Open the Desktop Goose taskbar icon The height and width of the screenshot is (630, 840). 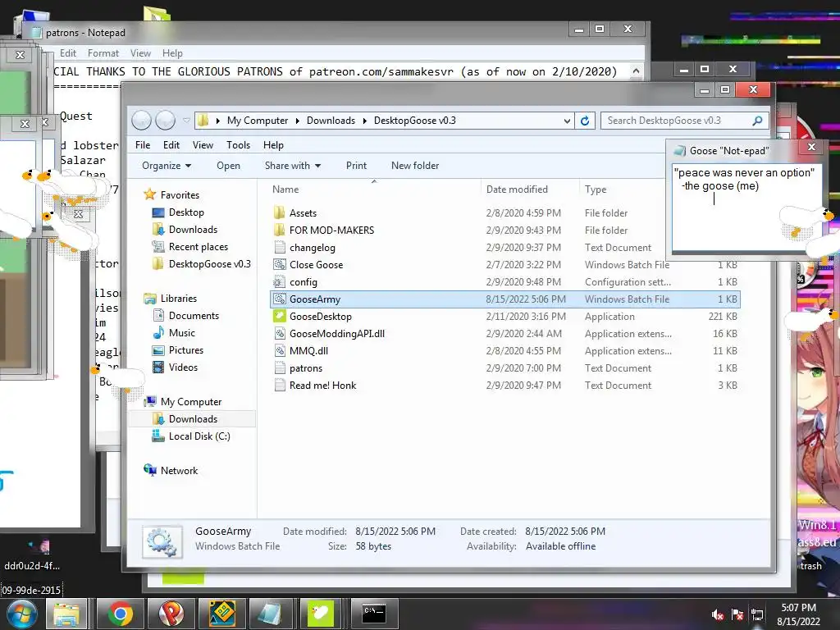point(321,614)
